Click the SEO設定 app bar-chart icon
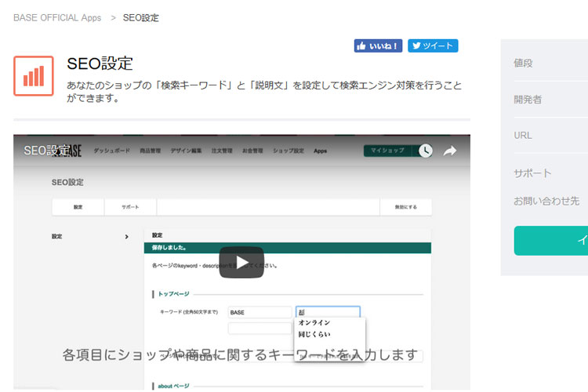 [x=34, y=76]
